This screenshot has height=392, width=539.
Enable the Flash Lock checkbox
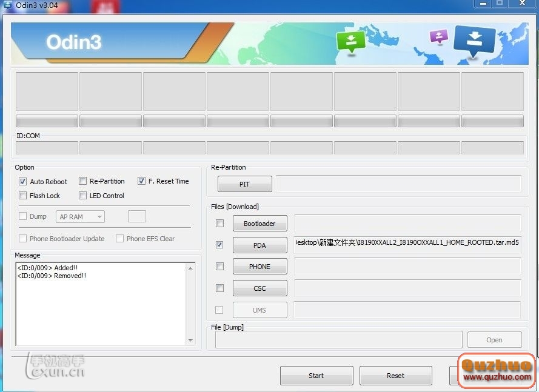point(22,196)
